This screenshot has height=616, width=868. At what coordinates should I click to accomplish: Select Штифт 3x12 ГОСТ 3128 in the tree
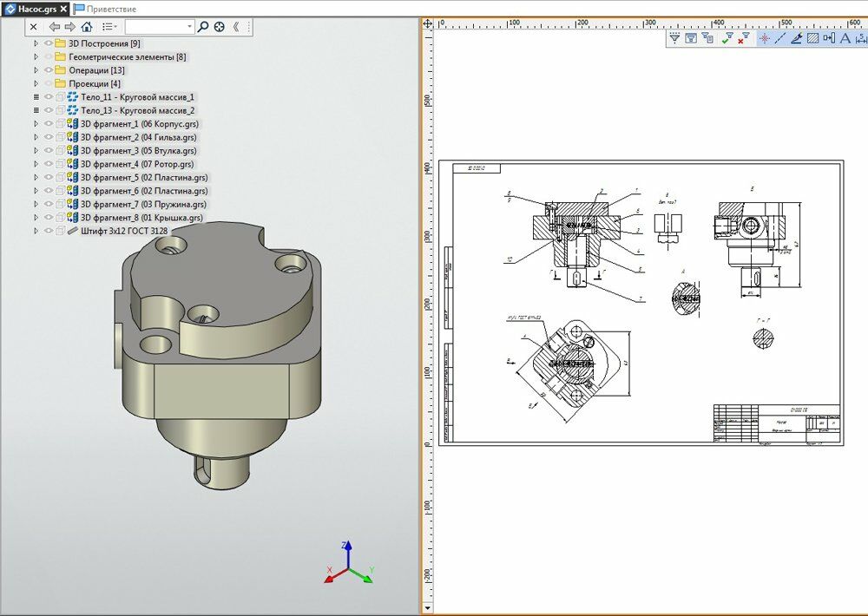point(123,232)
